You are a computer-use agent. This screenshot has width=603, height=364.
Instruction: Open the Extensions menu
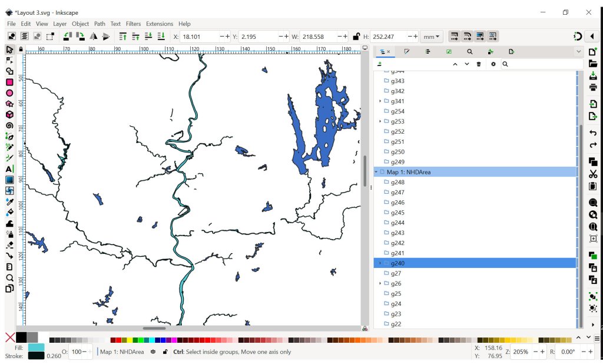(x=160, y=24)
